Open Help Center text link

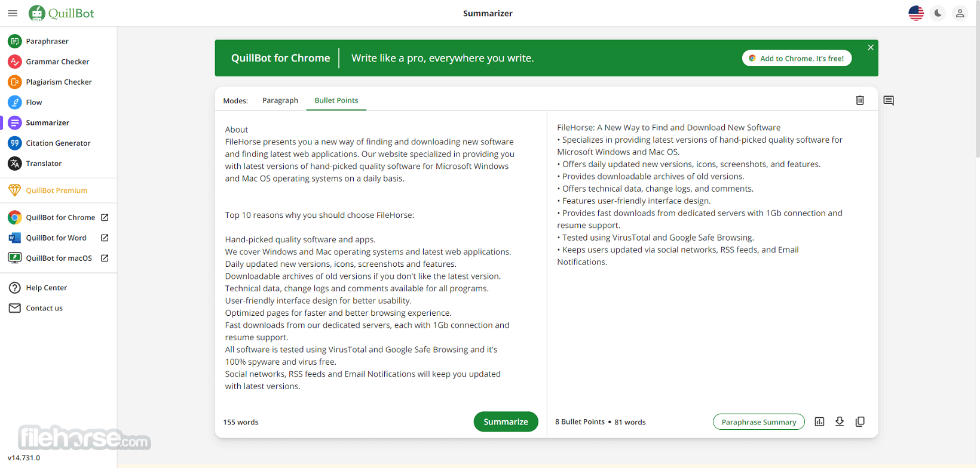[47, 288]
